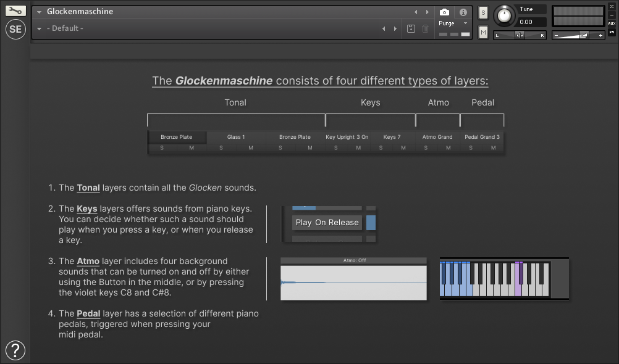Adjust the Tune knob
The width and height of the screenshot is (619, 364).
point(505,15)
